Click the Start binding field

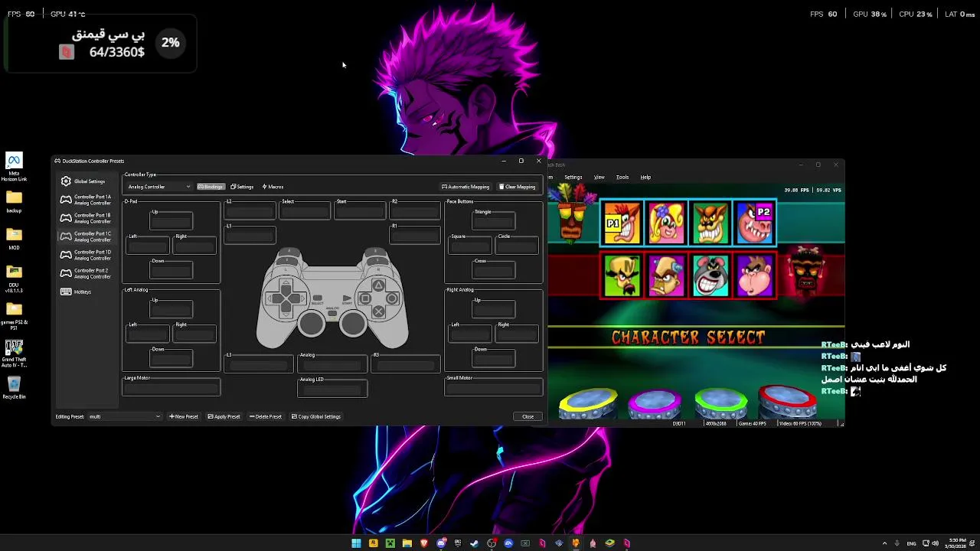click(x=361, y=212)
